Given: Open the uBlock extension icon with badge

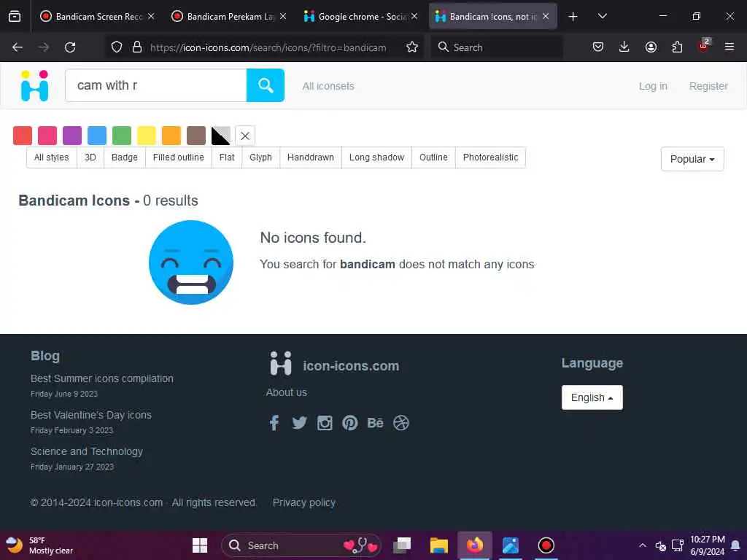Looking at the screenshot, I should point(704,46).
